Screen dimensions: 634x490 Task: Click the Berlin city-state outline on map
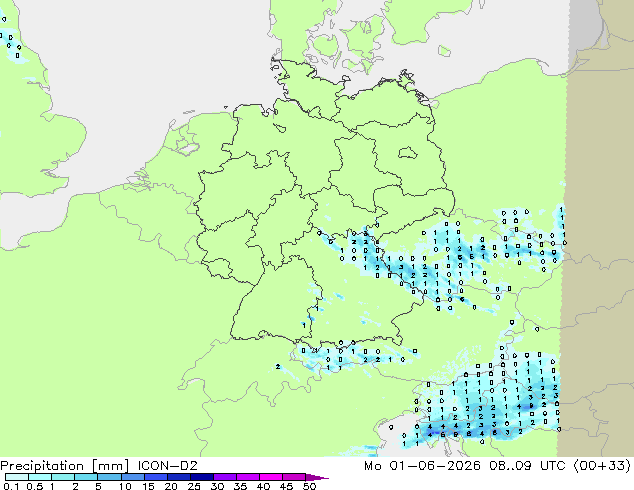(408, 153)
